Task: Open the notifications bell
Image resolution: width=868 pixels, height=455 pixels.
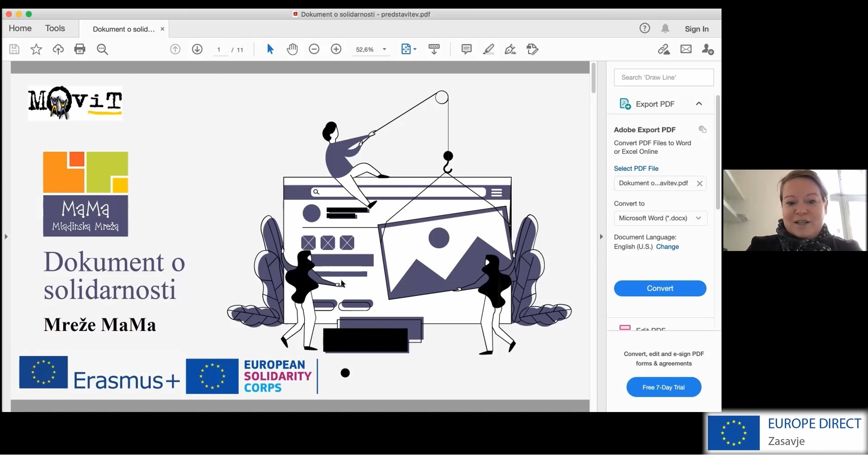Action: (665, 29)
